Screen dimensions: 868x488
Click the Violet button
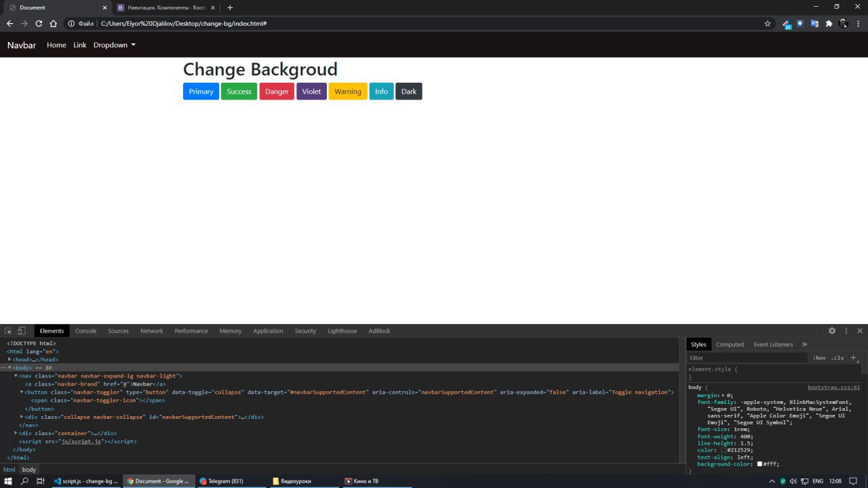pyautogui.click(x=311, y=91)
